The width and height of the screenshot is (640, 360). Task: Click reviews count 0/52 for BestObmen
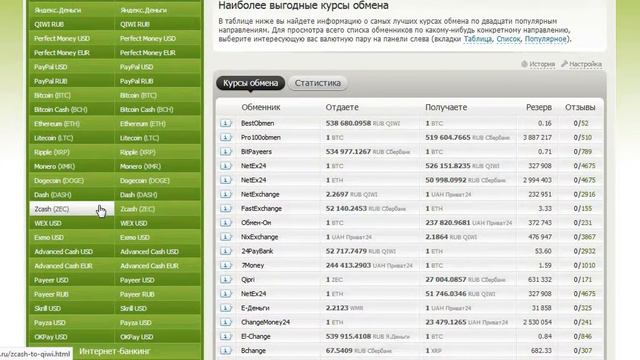(x=581, y=123)
